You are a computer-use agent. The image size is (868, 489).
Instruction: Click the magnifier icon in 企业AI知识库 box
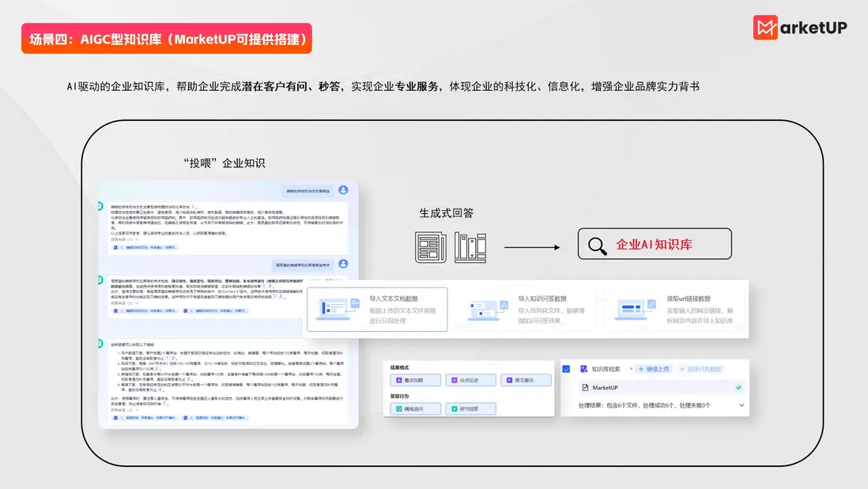[x=598, y=246]
